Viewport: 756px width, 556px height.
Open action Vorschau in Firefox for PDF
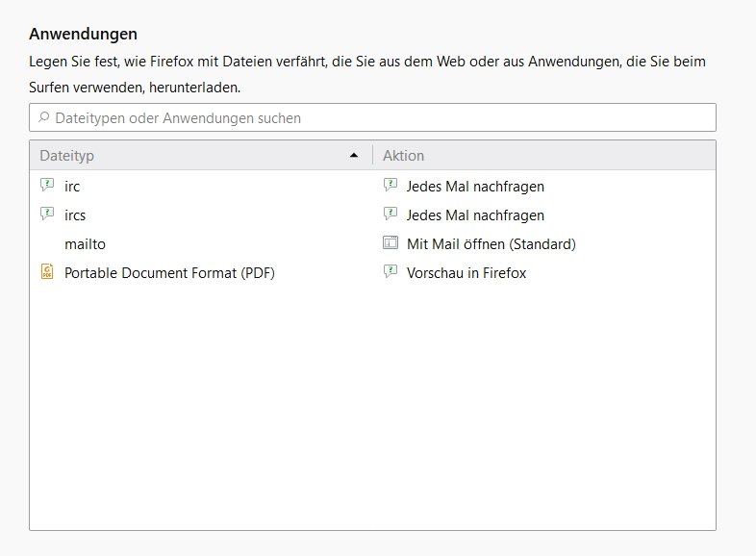click(466, 273)
